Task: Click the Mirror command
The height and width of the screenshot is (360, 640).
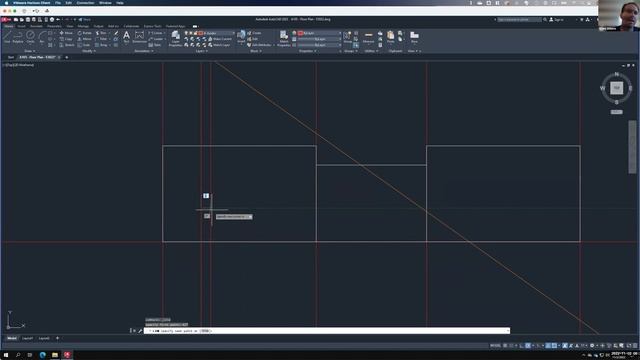Action: pyautogui.click(x=84, y=39)
